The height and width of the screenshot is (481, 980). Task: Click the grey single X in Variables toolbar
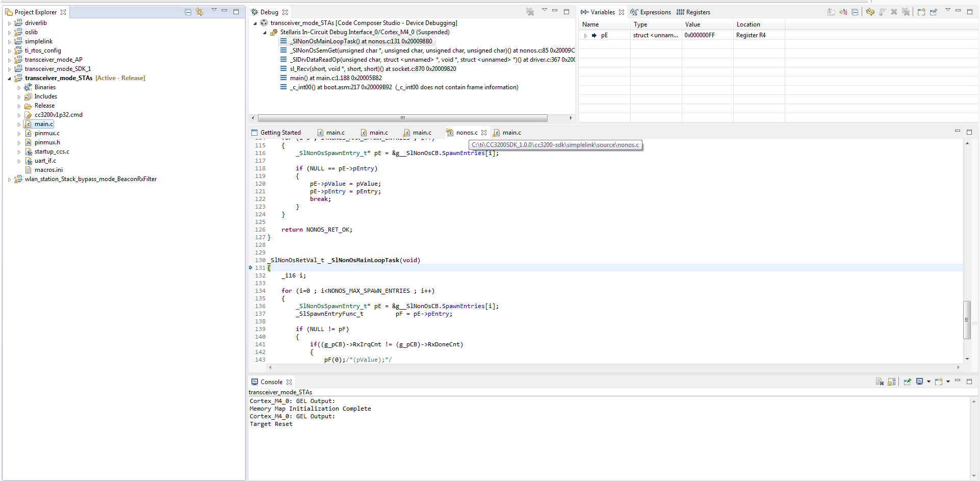[x=894, y=12]
